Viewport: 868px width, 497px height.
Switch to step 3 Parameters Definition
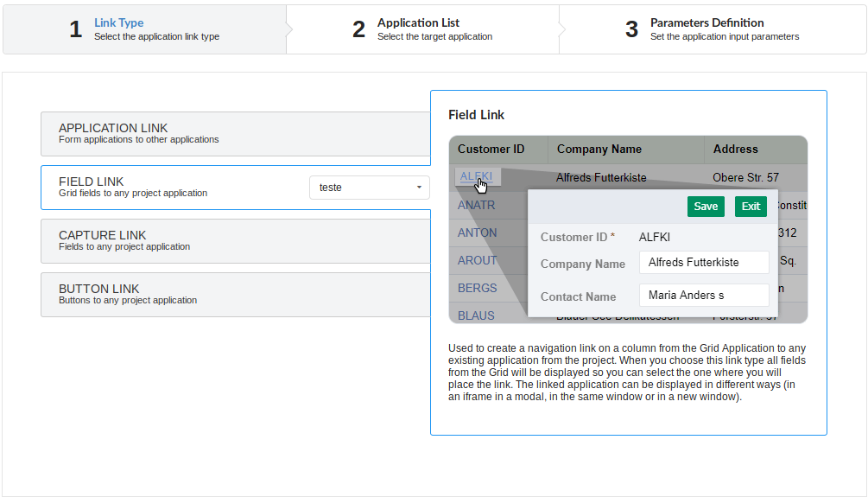[x=713, y=29]
